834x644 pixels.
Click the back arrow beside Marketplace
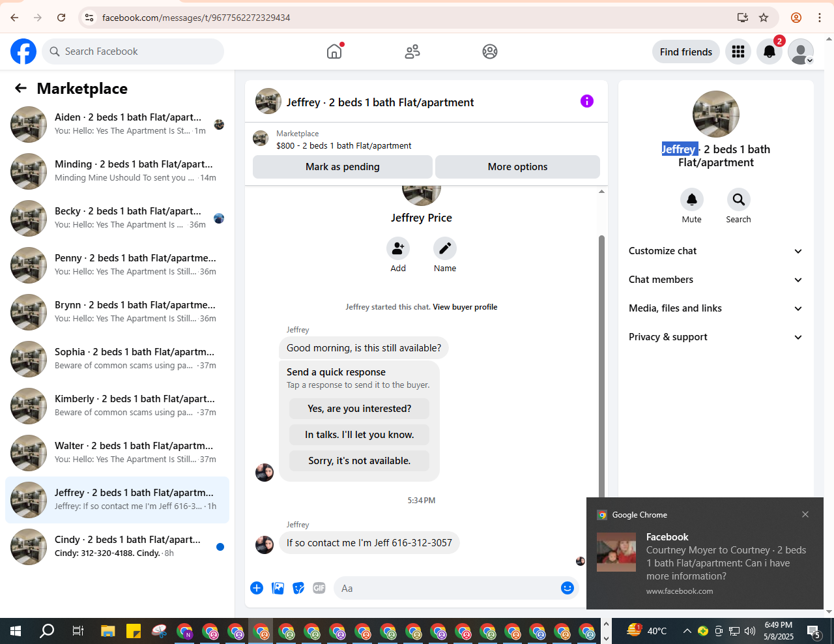click(21, 88)
